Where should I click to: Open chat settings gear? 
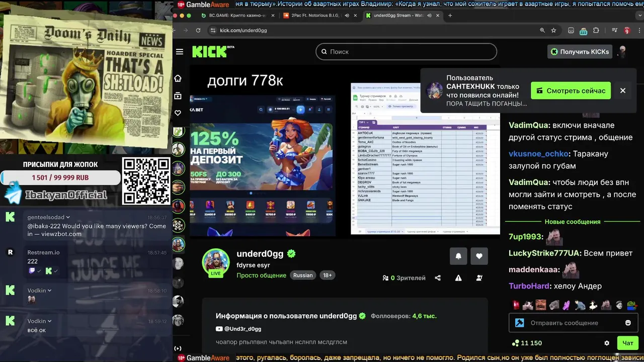pyautogui.click(x=607, y=343)
